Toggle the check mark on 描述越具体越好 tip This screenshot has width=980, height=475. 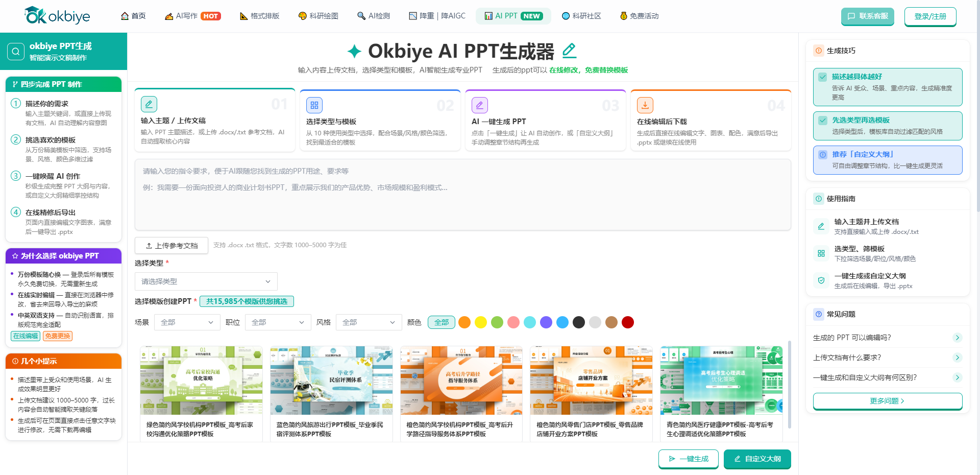pyautogui.click(x=823, y=77)
